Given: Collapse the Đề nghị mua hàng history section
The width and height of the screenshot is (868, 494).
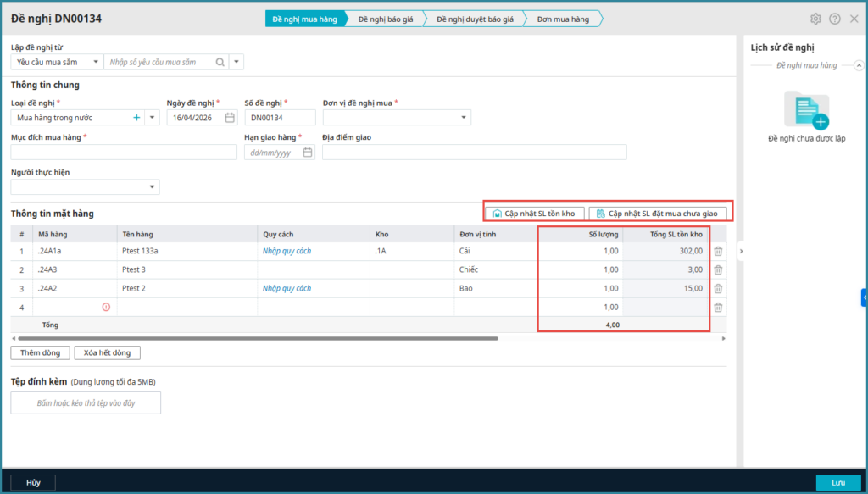Looking at the screenshot, I should pyautogui.click(x=859, y=65).
